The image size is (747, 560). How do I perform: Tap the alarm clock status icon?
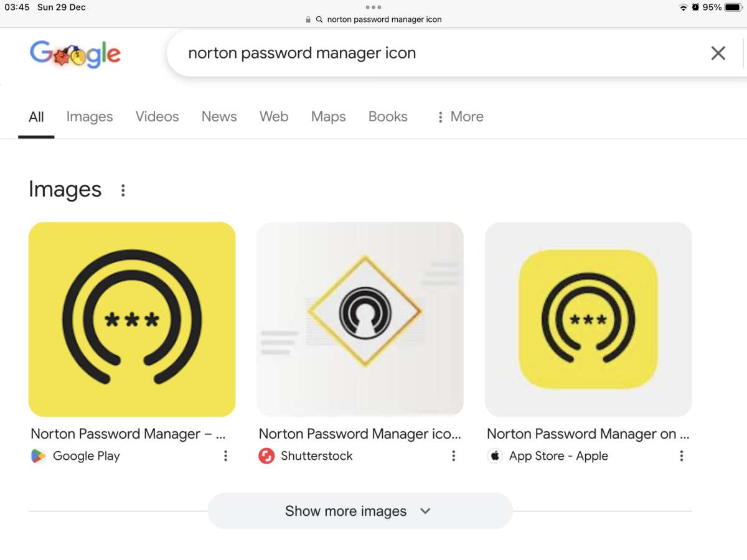click(695, 7)
